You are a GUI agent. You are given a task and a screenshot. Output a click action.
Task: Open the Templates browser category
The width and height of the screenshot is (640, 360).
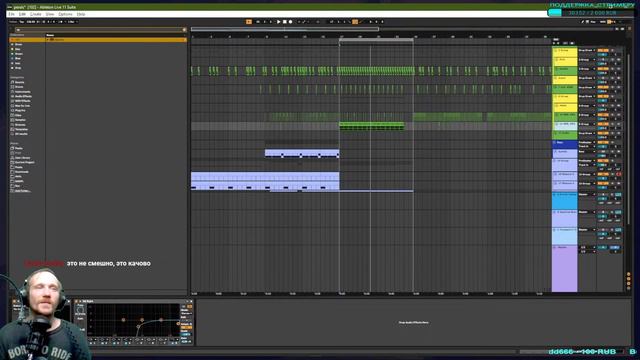click(x=20, y=129)
